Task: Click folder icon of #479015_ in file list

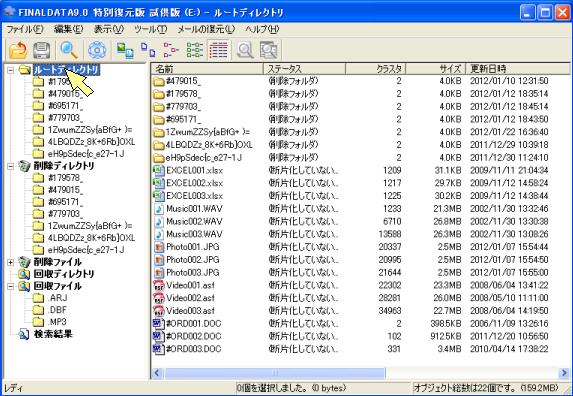Action: coord(159,81)
